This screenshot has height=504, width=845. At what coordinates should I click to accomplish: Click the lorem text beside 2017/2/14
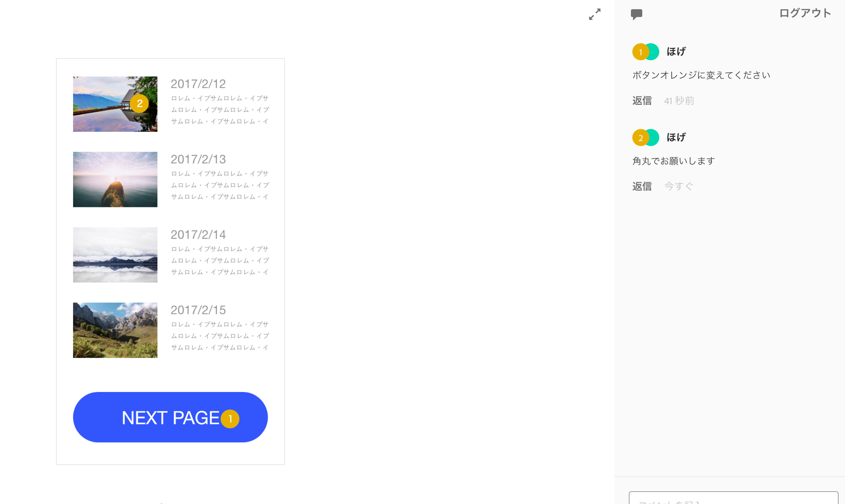(x=220, y=261)
